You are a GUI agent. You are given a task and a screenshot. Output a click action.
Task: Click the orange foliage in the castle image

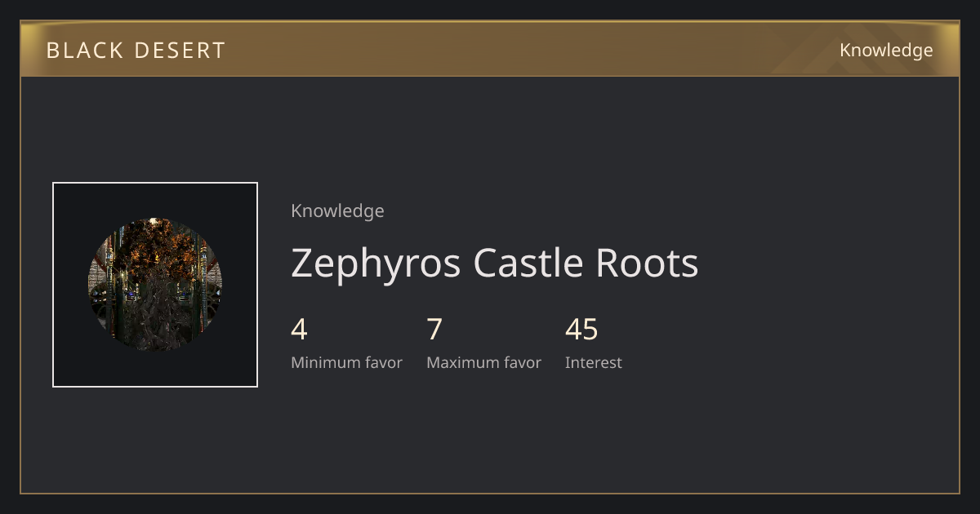tap(155, 245)
